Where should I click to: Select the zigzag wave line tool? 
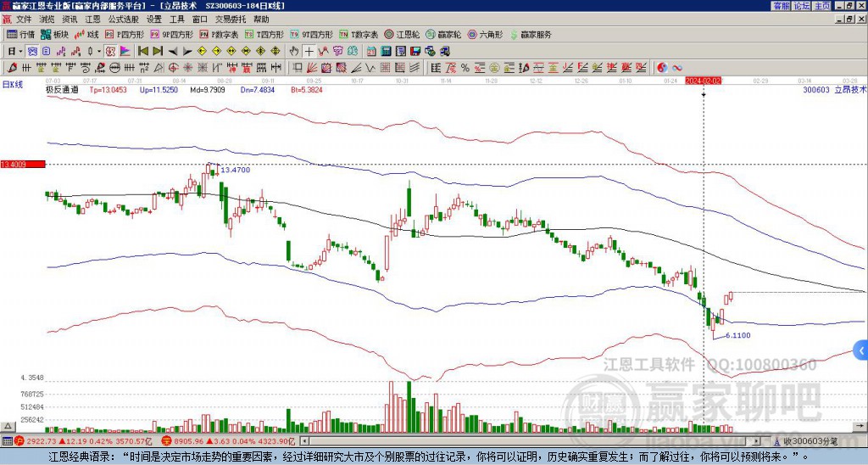[370, 68]
